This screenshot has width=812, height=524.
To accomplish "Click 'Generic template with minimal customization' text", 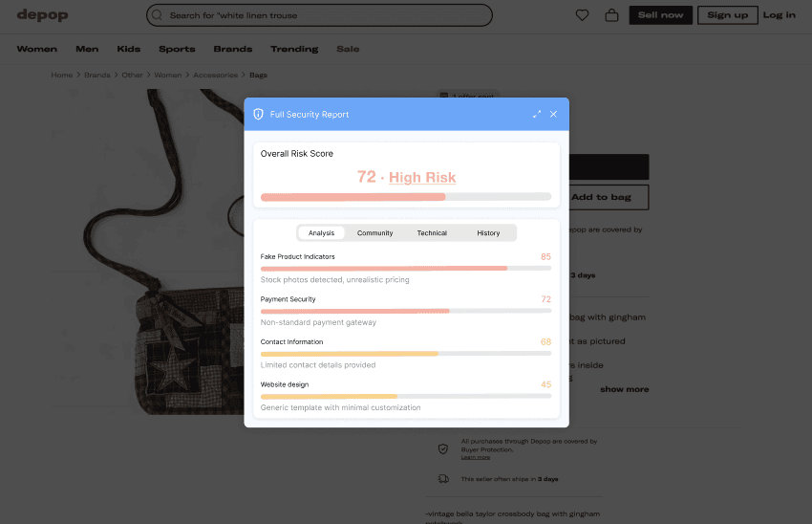I will [340, 407].
